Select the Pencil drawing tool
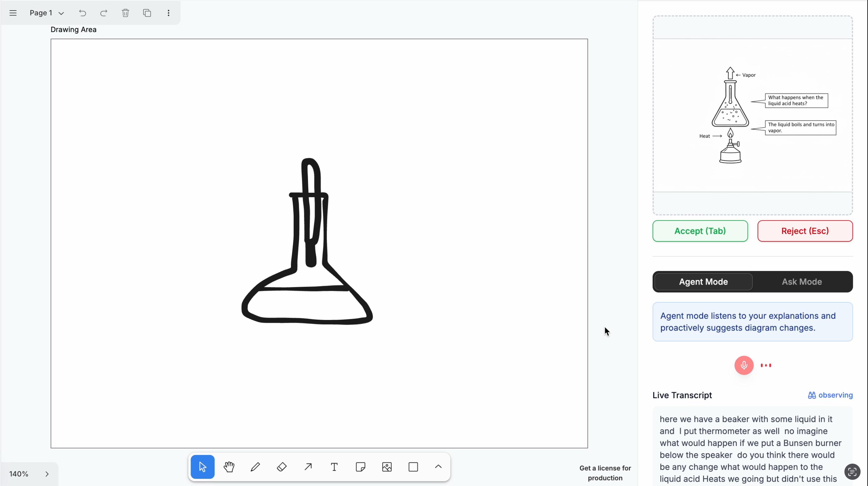The height and width of the screenshot is (486, 868). 255,467
